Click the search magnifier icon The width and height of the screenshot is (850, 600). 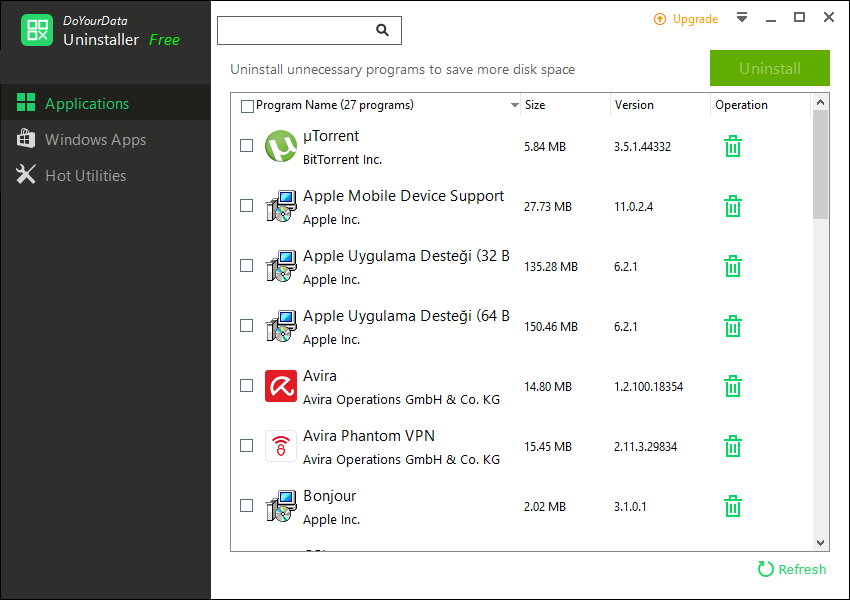[382, 30]
